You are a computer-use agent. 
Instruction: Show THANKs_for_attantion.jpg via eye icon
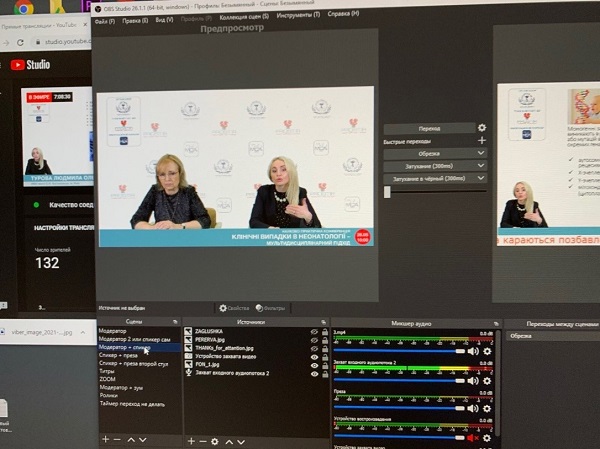pos(314,348)
